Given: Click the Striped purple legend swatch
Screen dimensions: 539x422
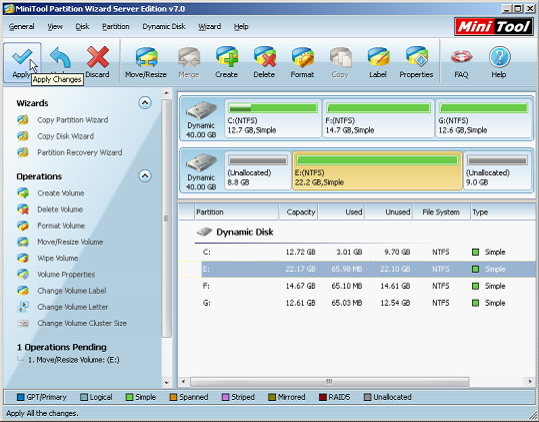Looking at the screenshot, I should coord(226,397).
